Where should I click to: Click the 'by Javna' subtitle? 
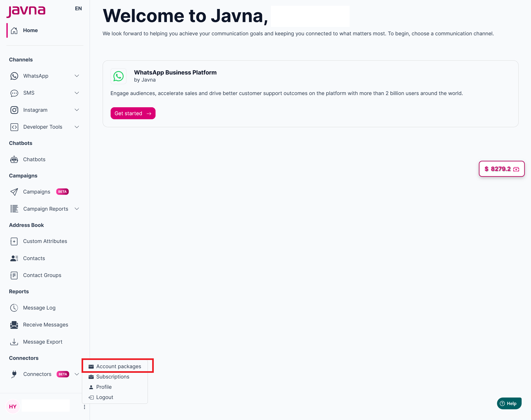point(145,80)
